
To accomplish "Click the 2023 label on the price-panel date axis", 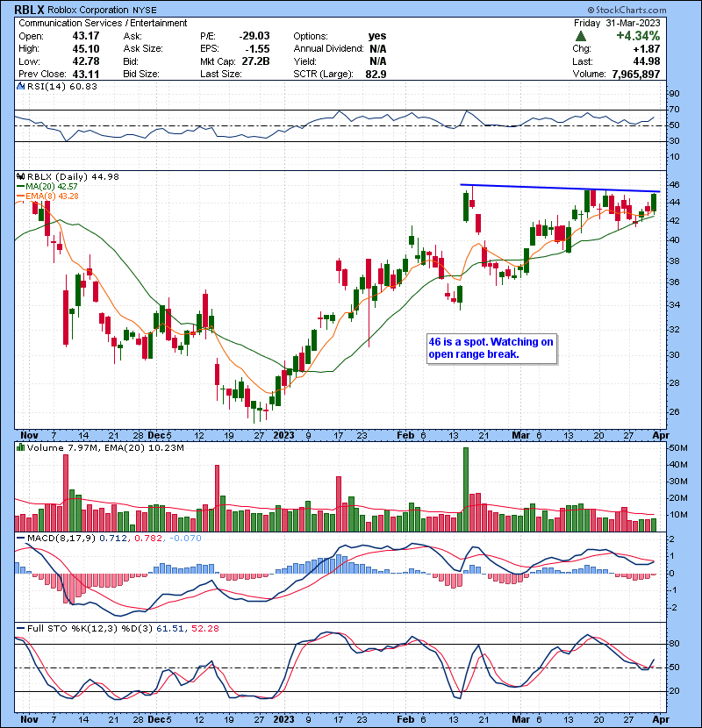I will point(283,435).
